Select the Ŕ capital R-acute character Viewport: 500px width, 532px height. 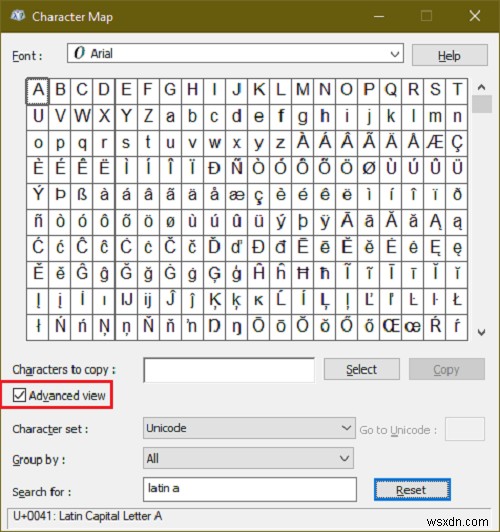[435, 327]
